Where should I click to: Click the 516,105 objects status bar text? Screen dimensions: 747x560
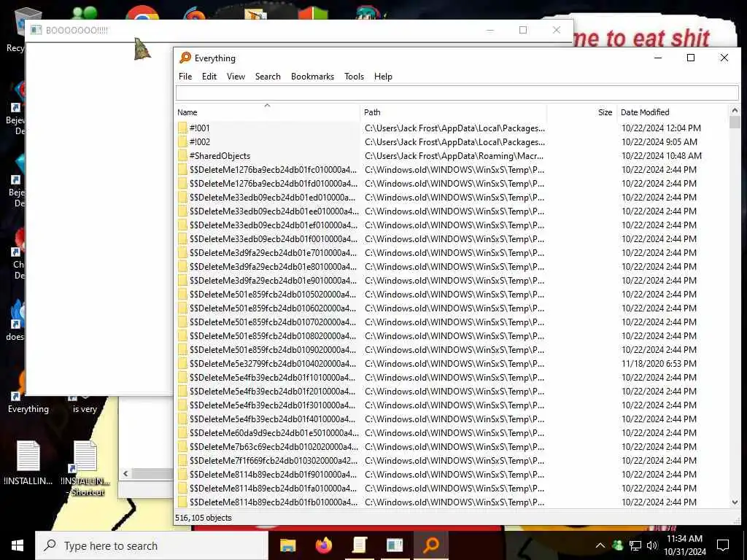pos(204,518)
